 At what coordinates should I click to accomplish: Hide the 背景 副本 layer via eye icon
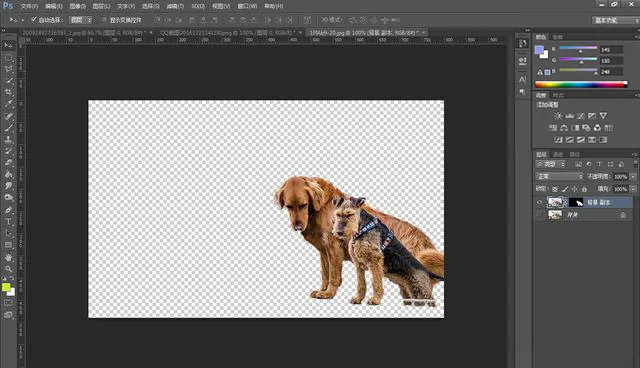pyautogui.click(x=540, y=202)
